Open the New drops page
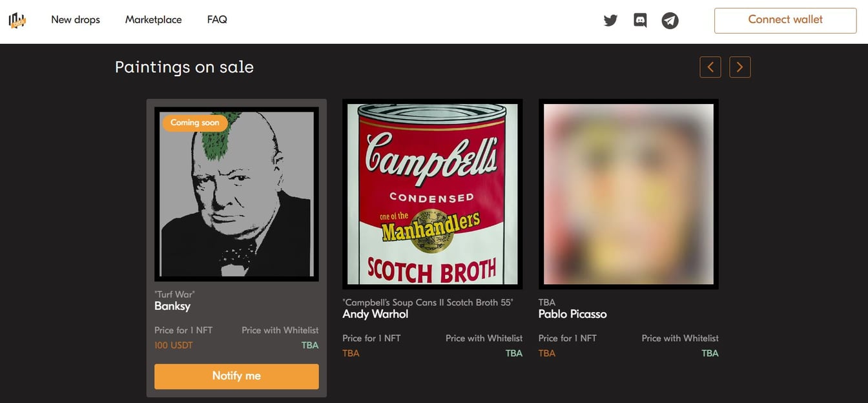This screenshot has width=868, height=403. click(x=76, y=19)
